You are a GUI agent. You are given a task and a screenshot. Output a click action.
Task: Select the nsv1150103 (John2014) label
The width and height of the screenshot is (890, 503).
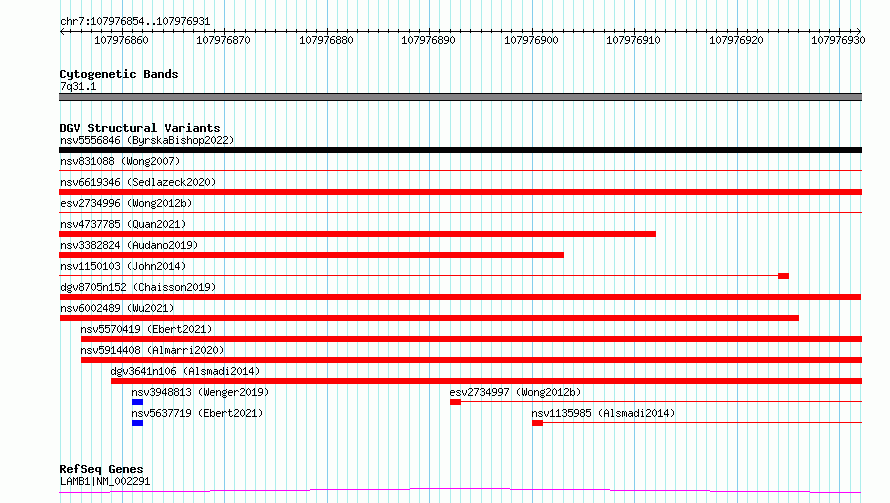(123, 266)
